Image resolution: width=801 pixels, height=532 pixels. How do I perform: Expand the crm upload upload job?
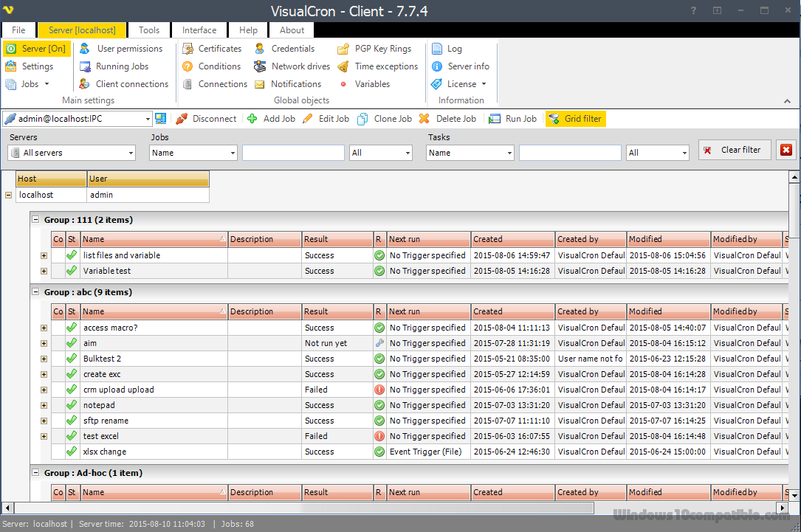click(44, 390)
